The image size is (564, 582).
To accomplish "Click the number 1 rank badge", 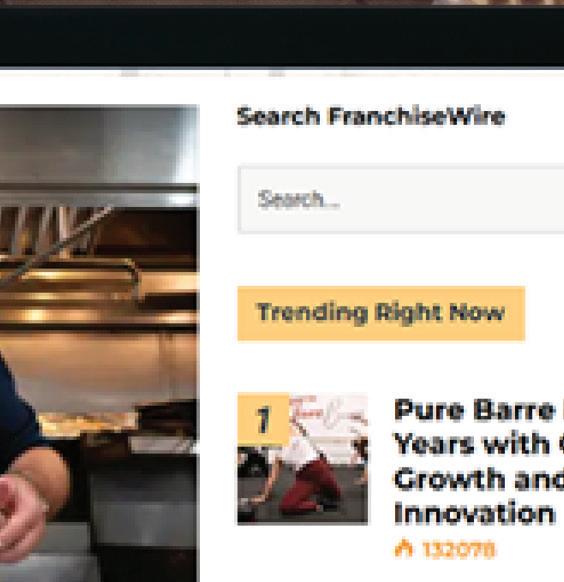I will 263,418.
